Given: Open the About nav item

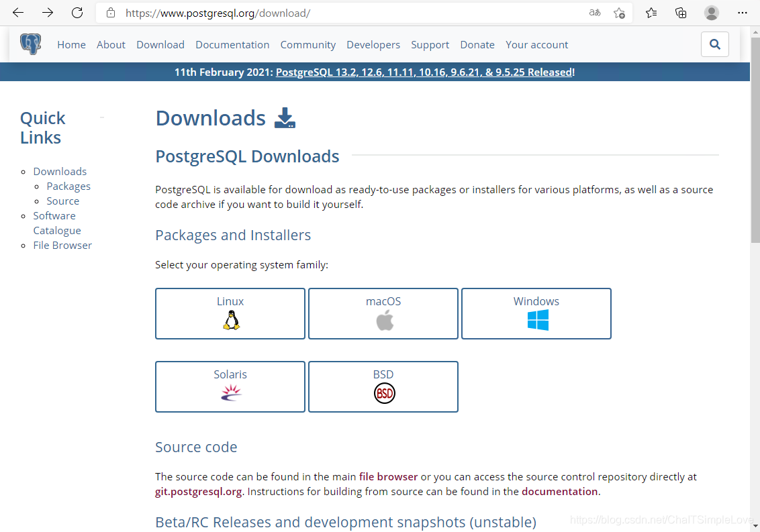Looking at the screenshot, I should (x=111, y=44).
